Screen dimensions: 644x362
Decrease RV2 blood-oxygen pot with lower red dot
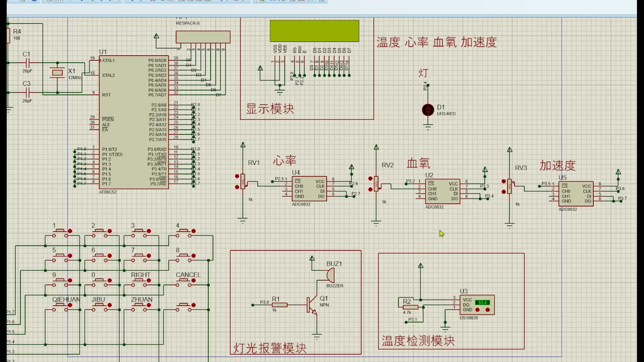pos(370,189)
